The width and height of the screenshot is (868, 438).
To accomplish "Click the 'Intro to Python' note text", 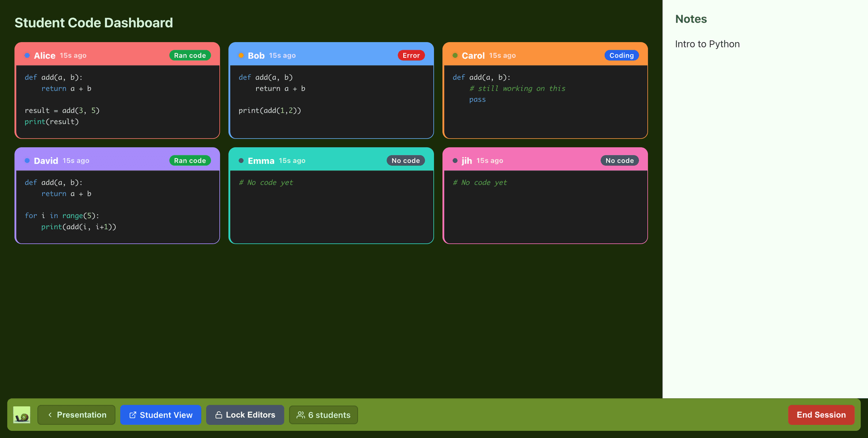I will click(x=707, y=44).
